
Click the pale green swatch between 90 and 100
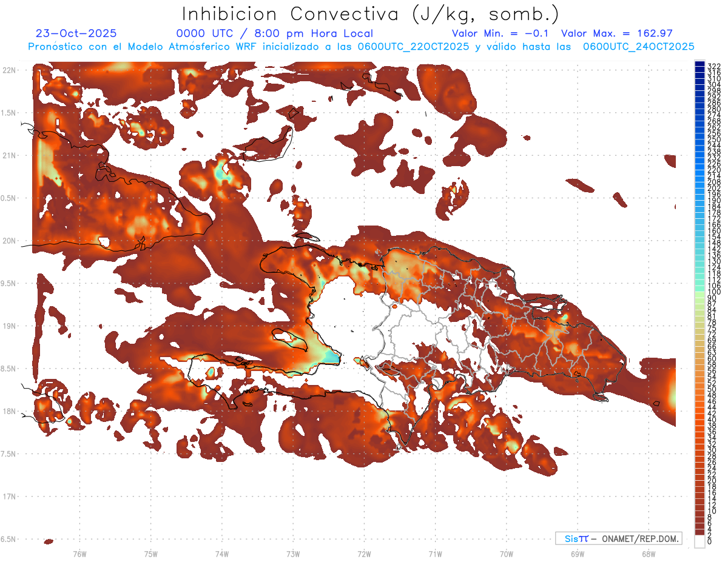(x=699, y=295)
